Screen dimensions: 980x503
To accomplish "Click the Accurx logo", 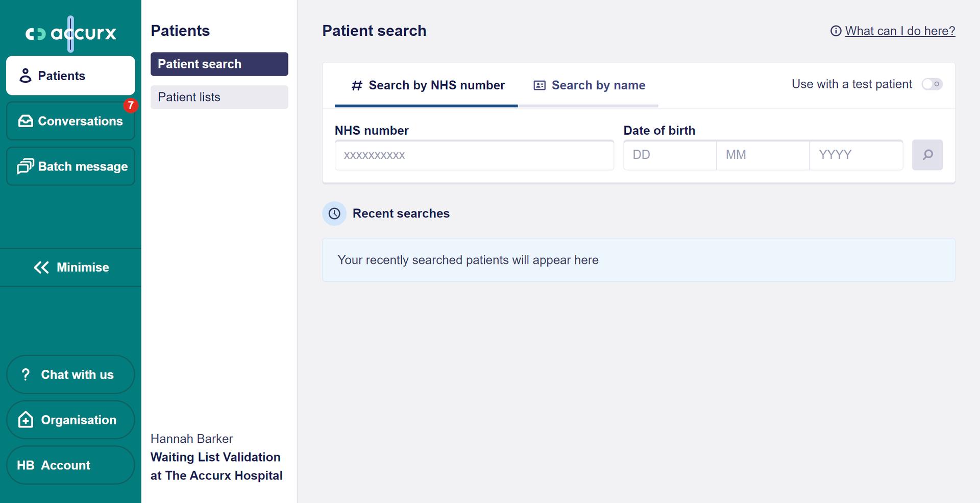I will pos(71,34).
